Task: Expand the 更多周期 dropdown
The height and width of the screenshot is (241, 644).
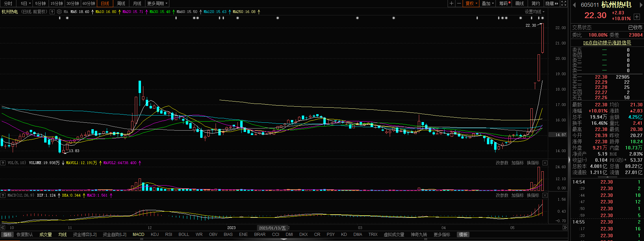Action: pyautogui.click(x=157, y=3)
